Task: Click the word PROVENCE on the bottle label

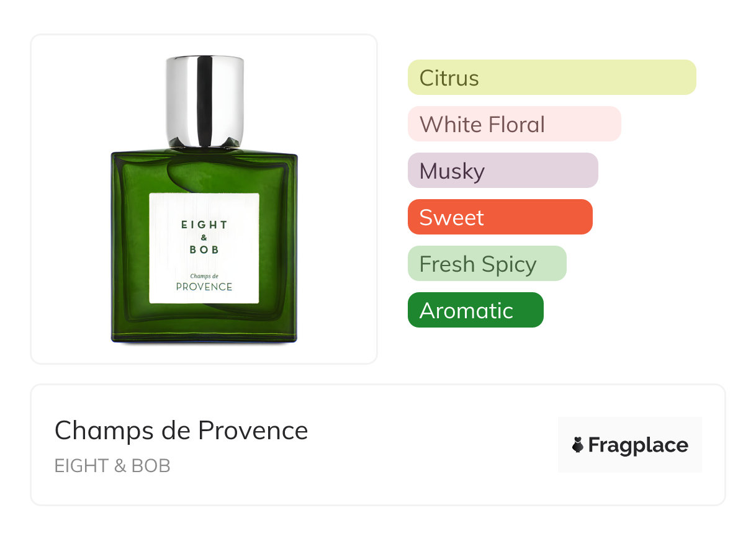Action: (x=204, y=287)
